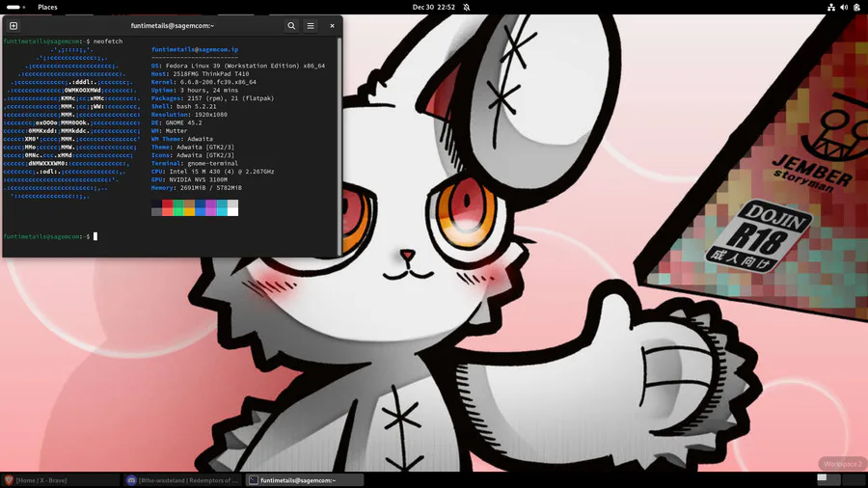Click the 'GPU: NVIDIA NVS 3100M' line
Viewport: 868px width, 488px height.
tap(189, 179)
